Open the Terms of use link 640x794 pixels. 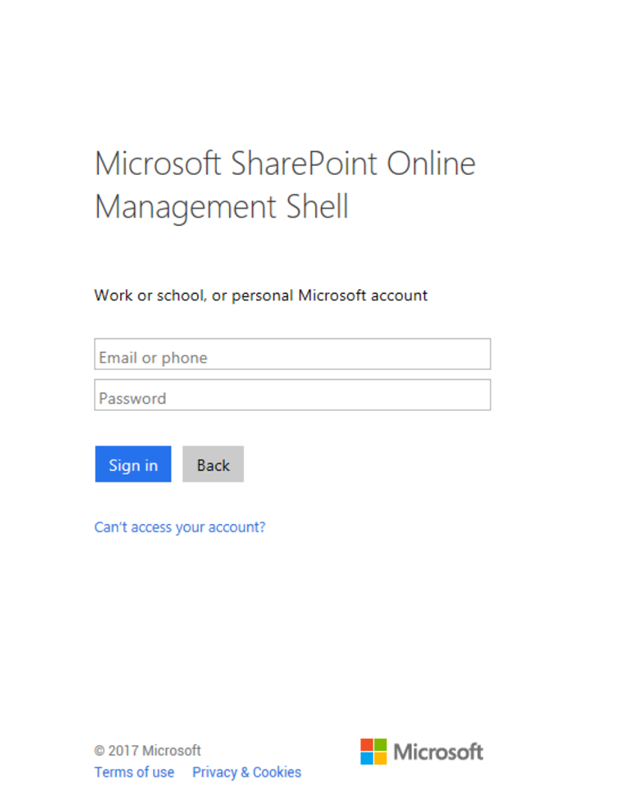(x=134, y=772)
